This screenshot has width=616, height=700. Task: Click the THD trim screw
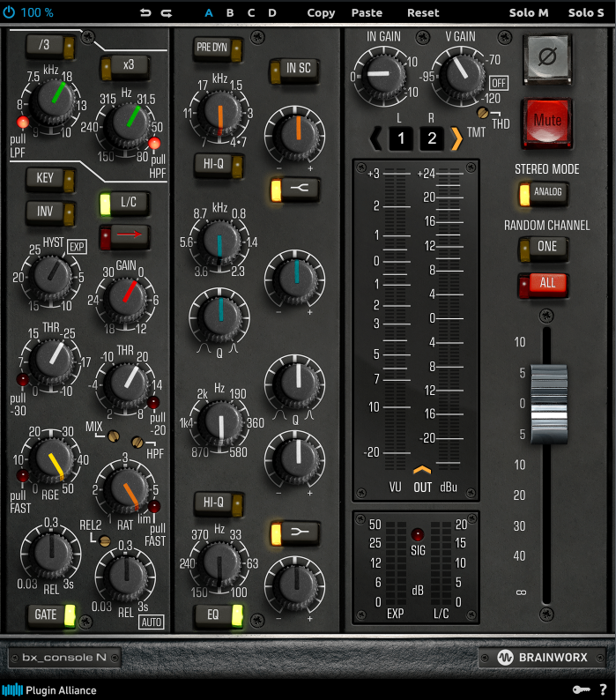(x=483, y=113)
